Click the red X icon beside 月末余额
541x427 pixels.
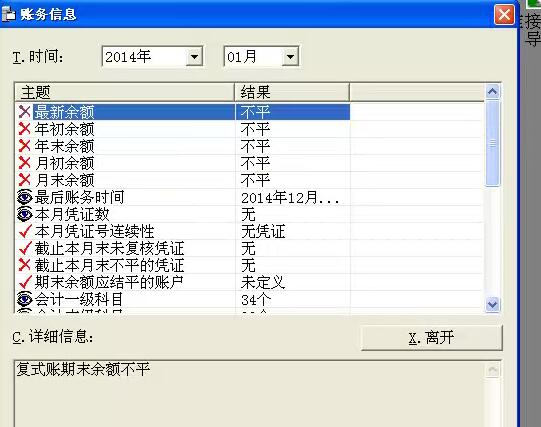24,180
